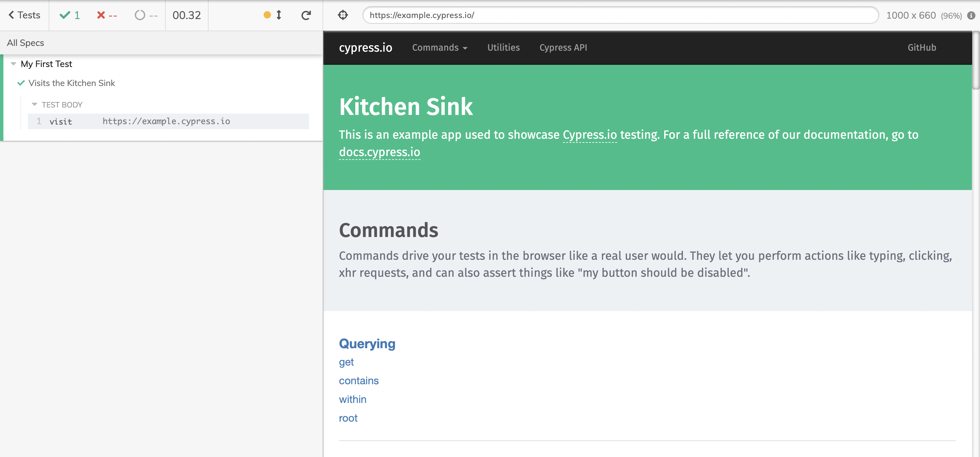Image resolution: width=980 pixels, height=457 pixels.
Task: Click green check beside Visits the Kitchen Sink
Action: tap(21, 83)
